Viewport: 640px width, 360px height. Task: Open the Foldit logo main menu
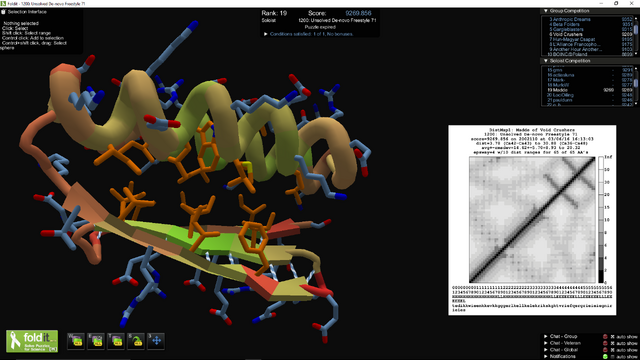[32, 341]
